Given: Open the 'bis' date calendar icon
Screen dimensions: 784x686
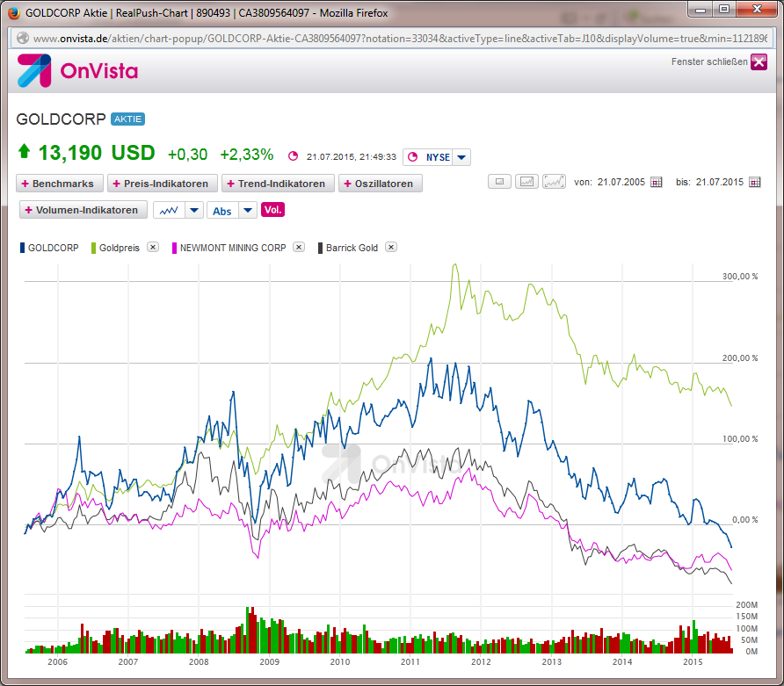Looking at the screenshot, I should [x=755, y=181].
